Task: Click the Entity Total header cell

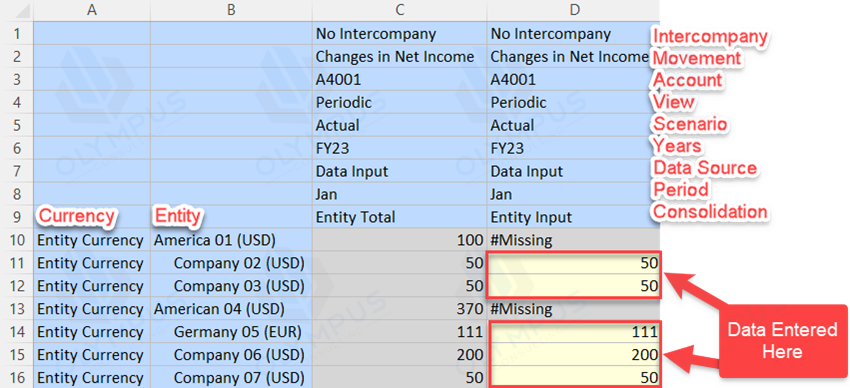Action: coord(400,217)
